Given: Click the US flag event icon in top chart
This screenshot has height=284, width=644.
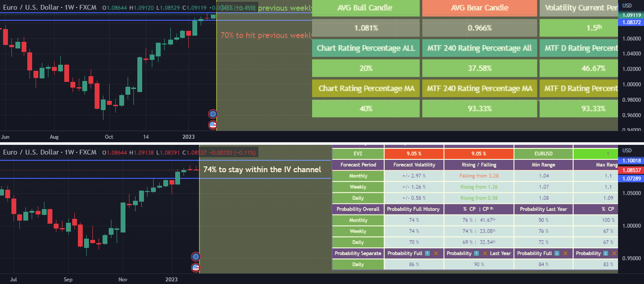Looking at the screenshot, I should (x=213, y=125).
